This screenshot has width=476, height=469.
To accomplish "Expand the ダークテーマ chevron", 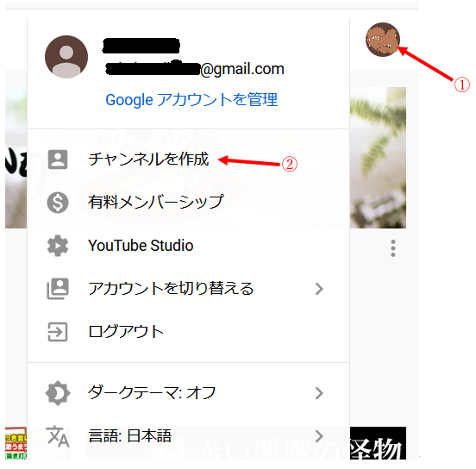I will click(x=319, y=393).
